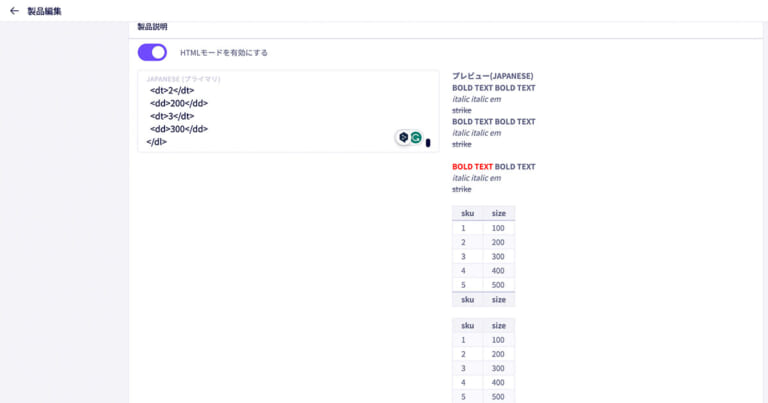Click the sku header of second table

(x=467, y=325)
